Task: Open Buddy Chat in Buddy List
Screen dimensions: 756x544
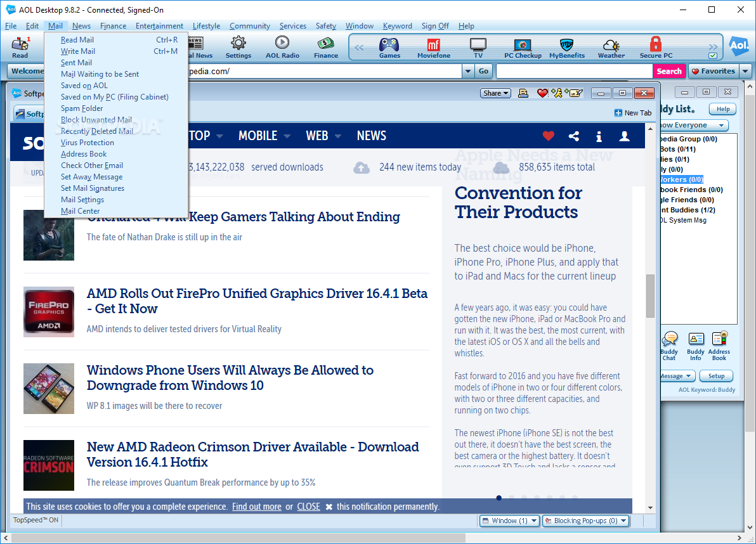Action: (668, 346)
